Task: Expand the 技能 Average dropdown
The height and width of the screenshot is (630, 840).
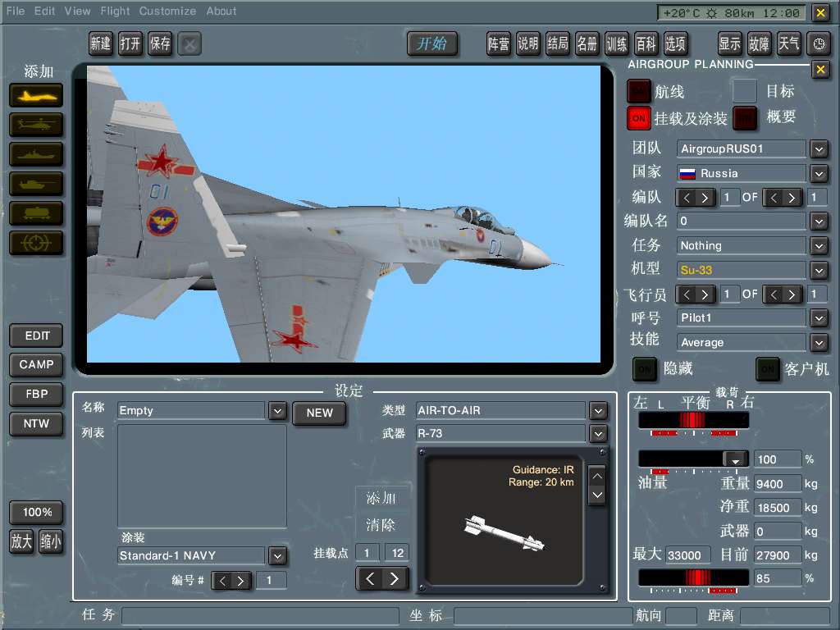Action: click(x=819, y=342)
